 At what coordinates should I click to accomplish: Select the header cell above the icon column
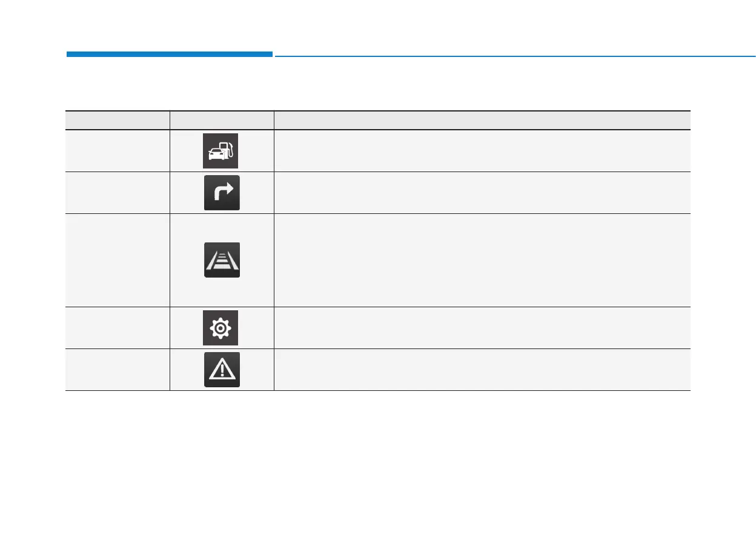click(x=222, y=120)
